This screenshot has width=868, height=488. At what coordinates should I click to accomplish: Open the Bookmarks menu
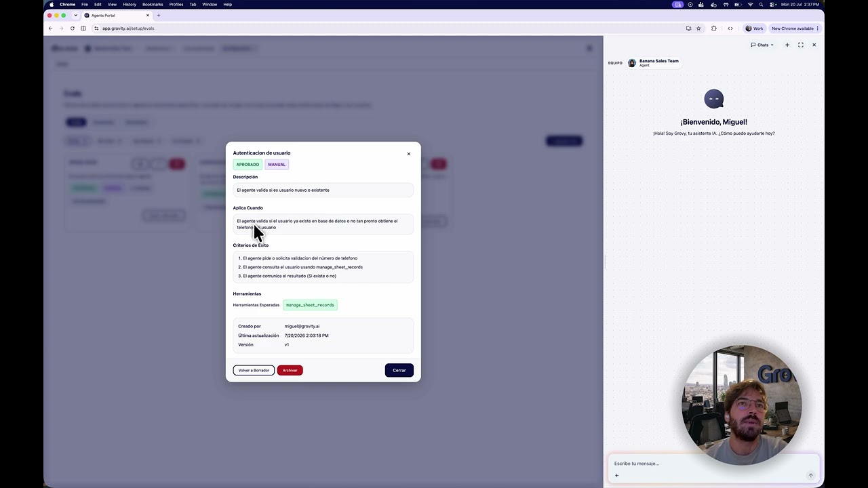pos(153,4)
